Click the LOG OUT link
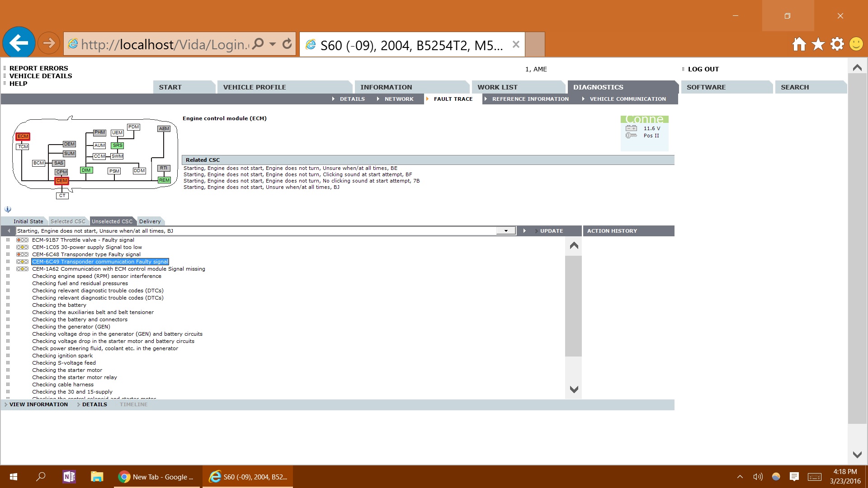The width and height of the screenshot is (868, 488). coord(703,69)
